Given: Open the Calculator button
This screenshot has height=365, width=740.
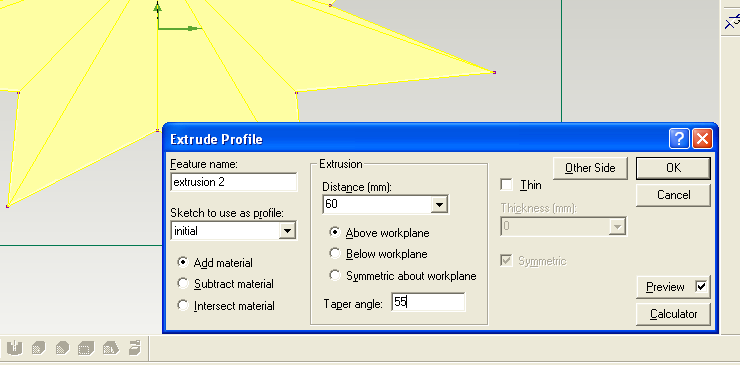Looking at the screenshot, I should tap(673, 314).
